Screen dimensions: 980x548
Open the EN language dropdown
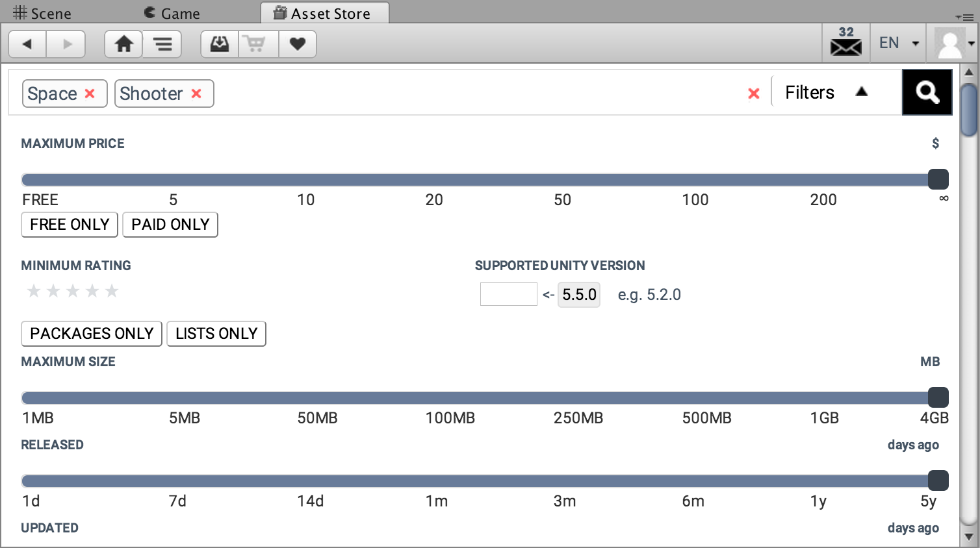click(899, 43)
